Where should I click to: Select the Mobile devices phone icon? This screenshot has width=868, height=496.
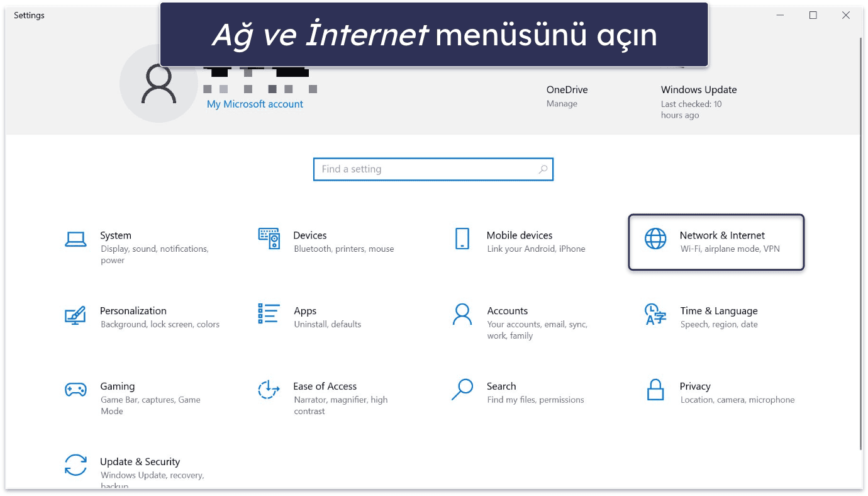tap(462, 239)
